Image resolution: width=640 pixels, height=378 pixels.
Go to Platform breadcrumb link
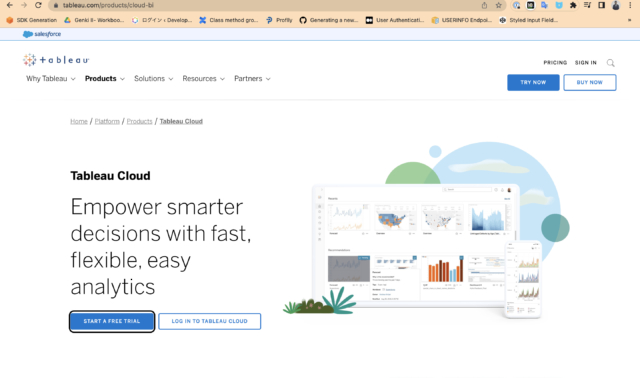[x=107, y=121]
